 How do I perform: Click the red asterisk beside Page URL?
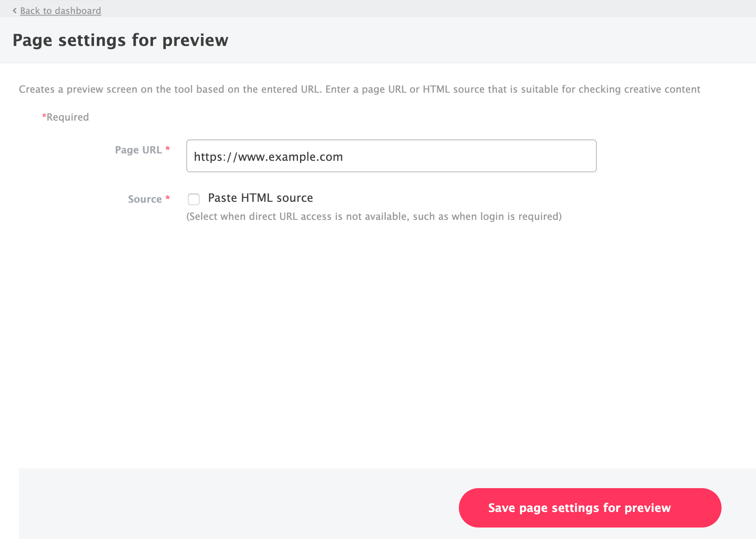[x=167, y=148]
